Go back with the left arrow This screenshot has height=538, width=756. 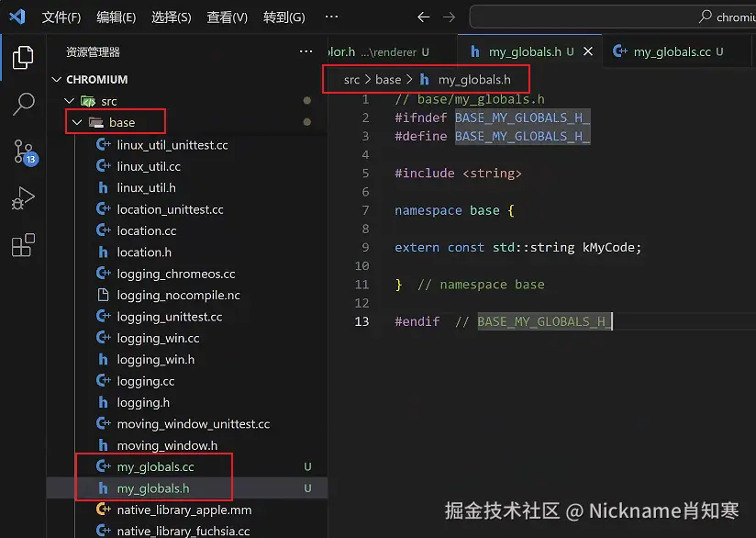(423, 17)
